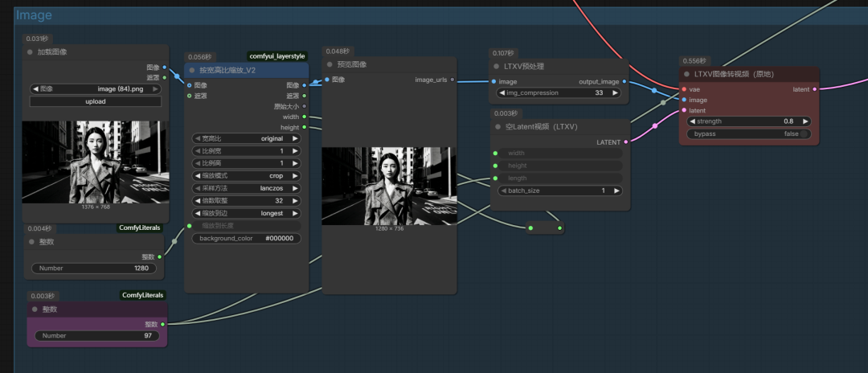Viewport: 868px width, 373px height.
Task: Open the 宽高比 original dropdown
Action: tap(247, 138)
